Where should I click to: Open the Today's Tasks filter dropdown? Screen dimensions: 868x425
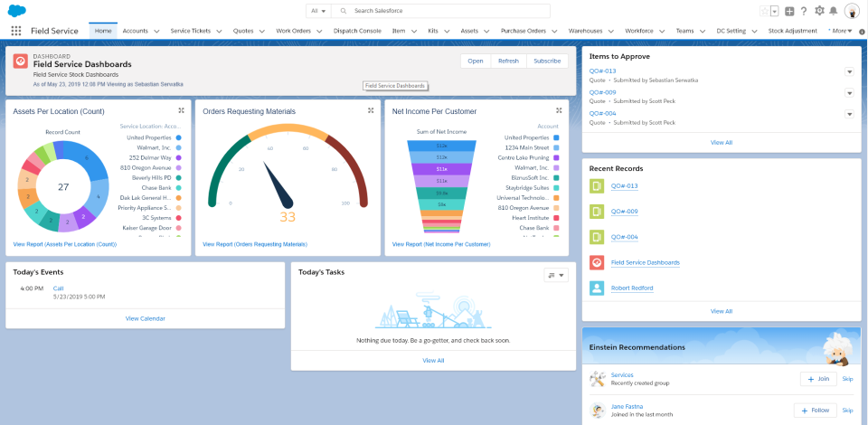tap(556, 275)
